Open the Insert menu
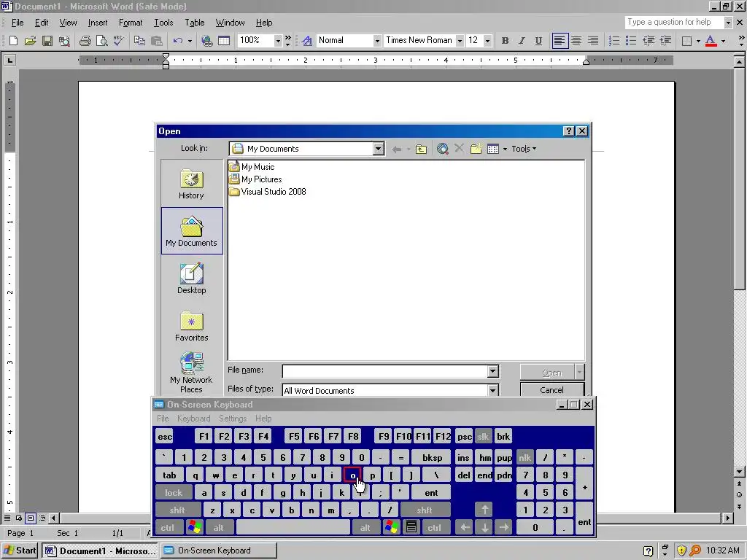Viewport: 747px width, 560px height. (x=98, y=23)
